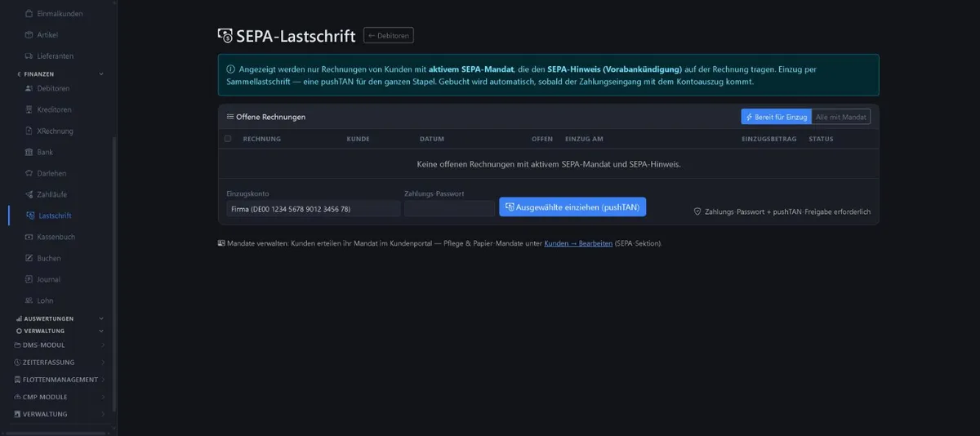980x436 pixels.
Task: Open Buchen via its pencil icon
Action: [29, 258]
